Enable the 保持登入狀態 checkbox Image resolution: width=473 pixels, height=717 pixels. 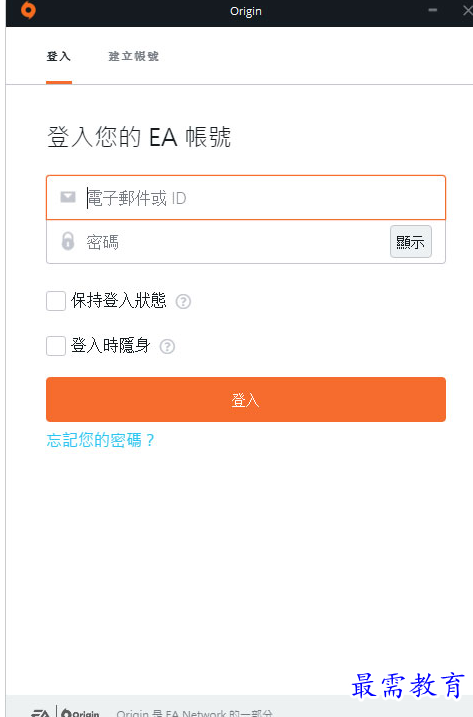click(56, 301)
